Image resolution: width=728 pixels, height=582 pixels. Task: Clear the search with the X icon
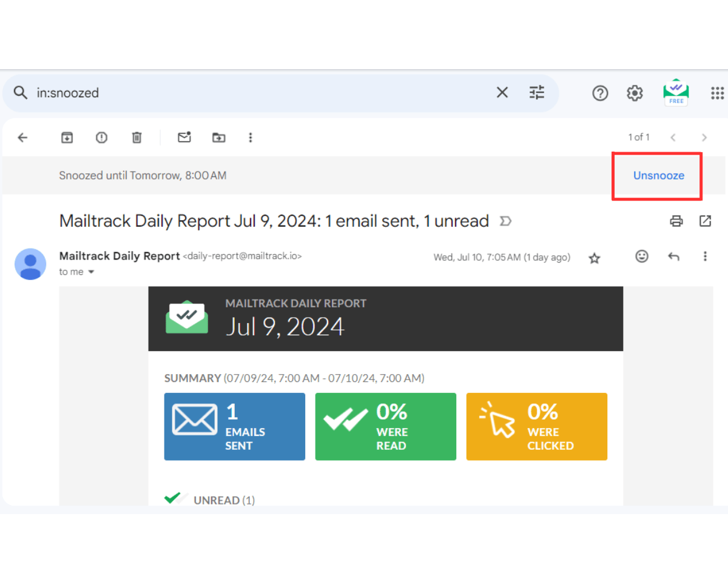[502, 93]
